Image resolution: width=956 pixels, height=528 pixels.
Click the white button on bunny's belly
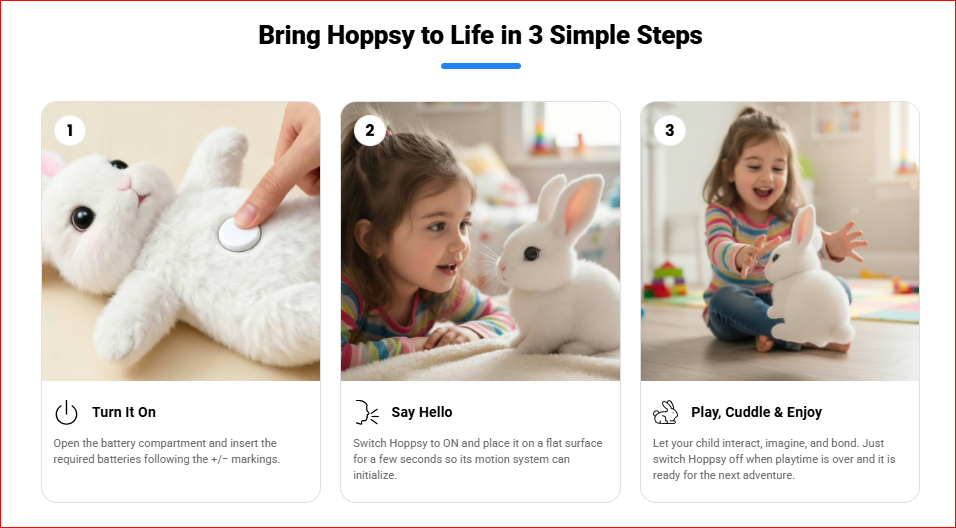239,234
